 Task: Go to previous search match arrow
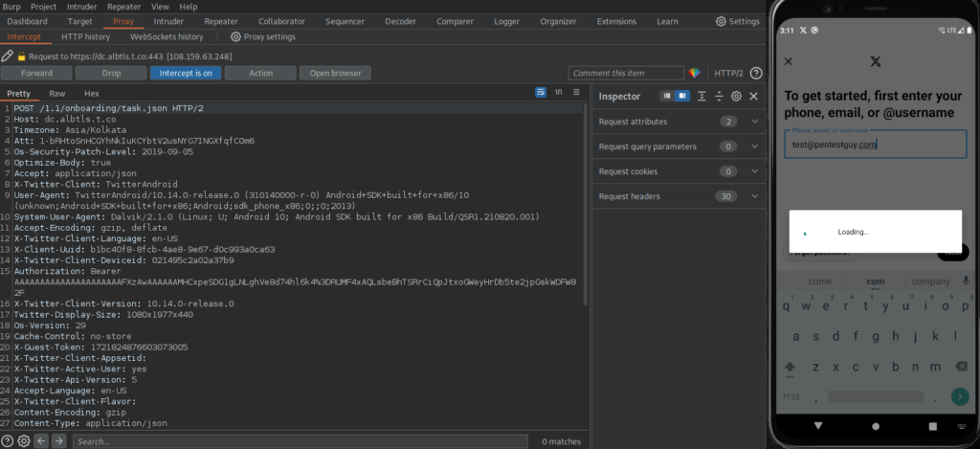pos(42,441)
